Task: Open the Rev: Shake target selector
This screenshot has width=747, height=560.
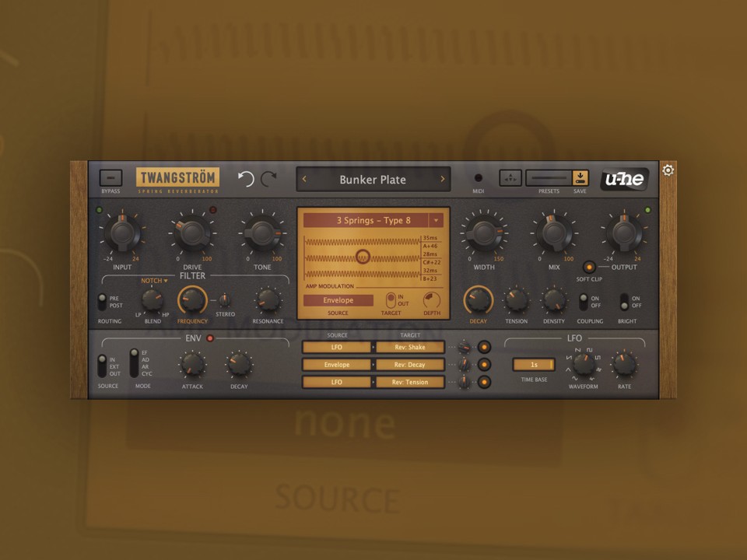Action: coord(410,347)
